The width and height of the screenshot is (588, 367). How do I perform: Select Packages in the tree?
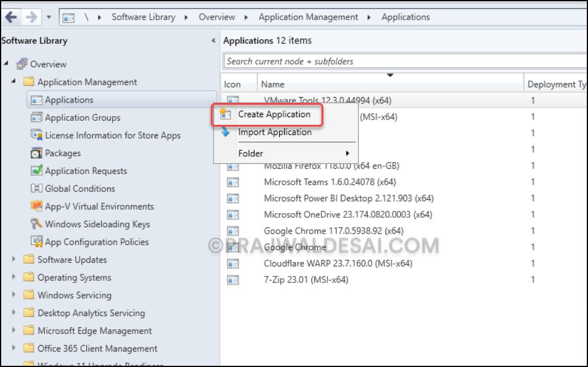tap(63, 153)
